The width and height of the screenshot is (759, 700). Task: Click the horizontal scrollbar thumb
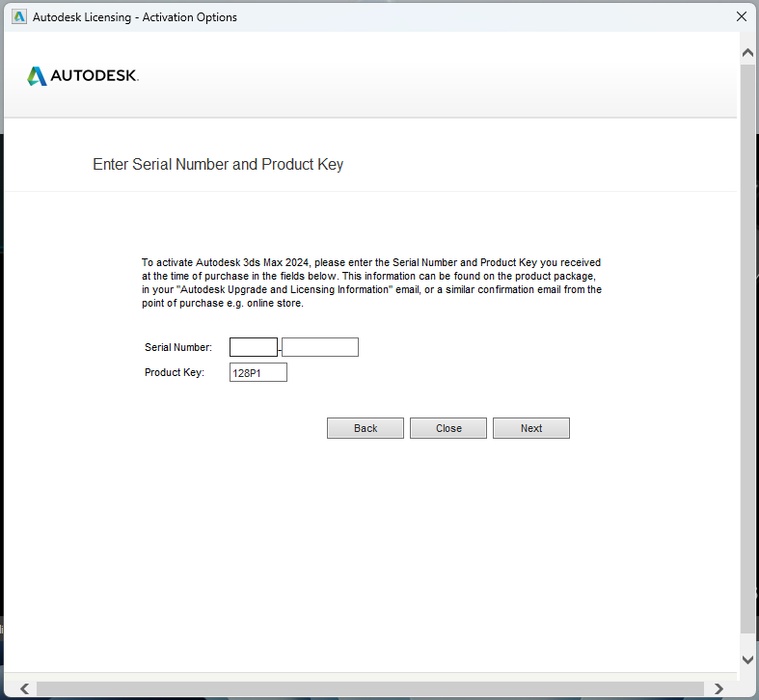point(369,688)
